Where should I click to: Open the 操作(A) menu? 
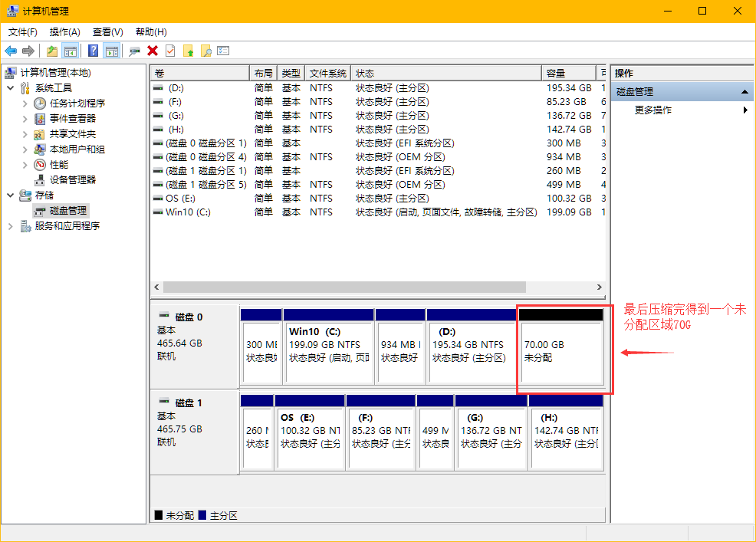[64, 32]
